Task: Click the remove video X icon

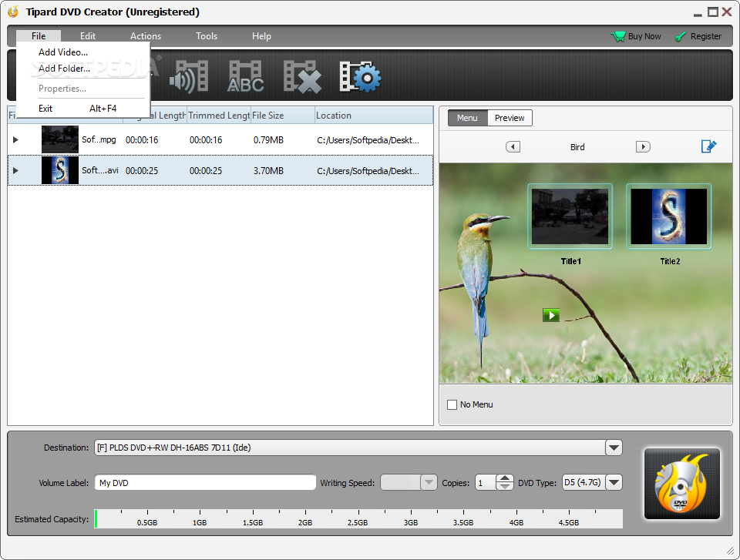Action: pyautogui.click(x=302, y=76)
